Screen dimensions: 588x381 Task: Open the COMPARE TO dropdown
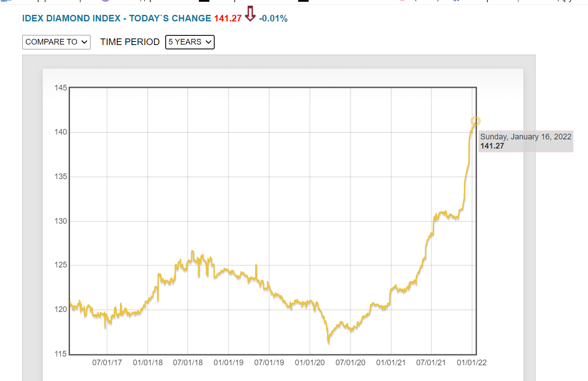tap(56, 42)
